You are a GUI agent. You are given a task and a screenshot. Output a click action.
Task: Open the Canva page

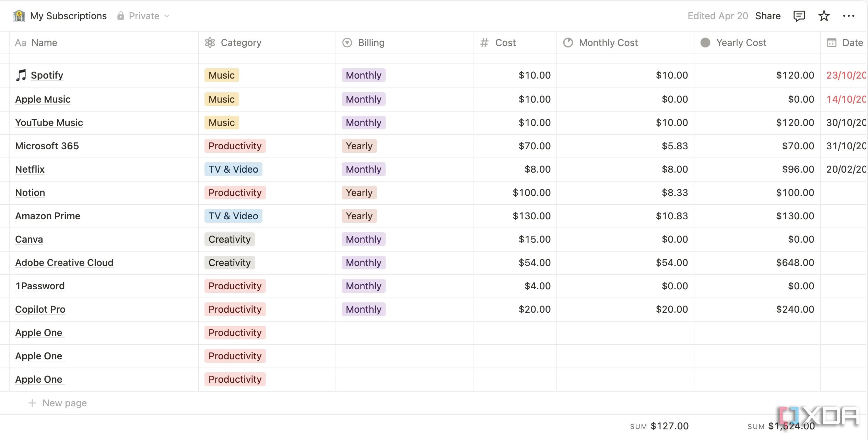coord(29,239)
